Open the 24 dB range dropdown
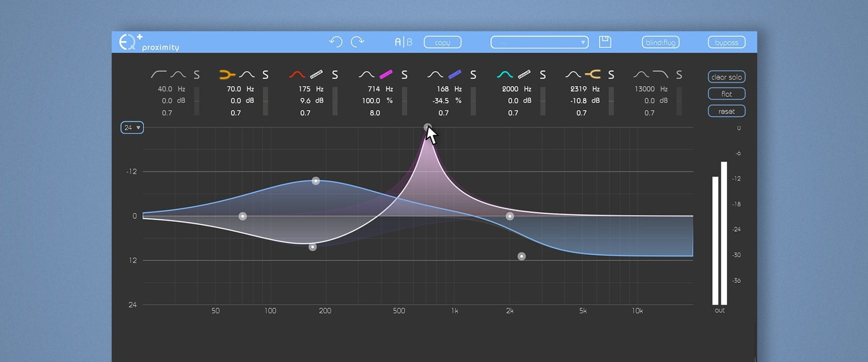The height and width of the screenshot is (362, 868). (x=132, y=128)
